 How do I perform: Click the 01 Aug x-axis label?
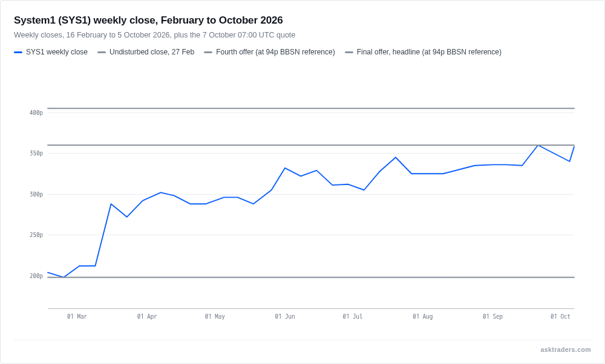(422, 317)
